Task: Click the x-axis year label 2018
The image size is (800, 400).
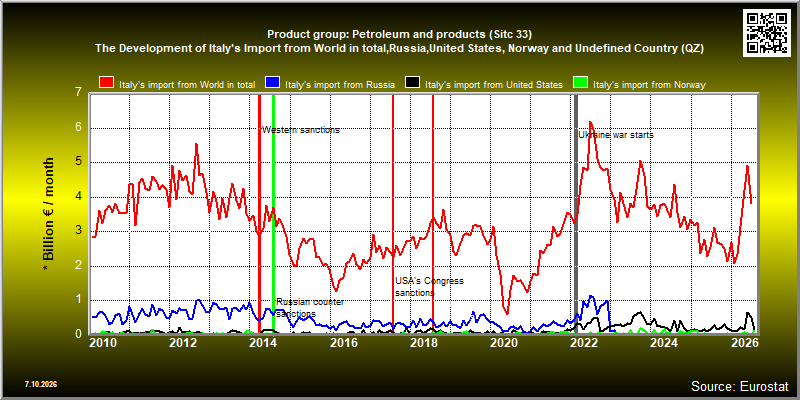Action: 424,342
